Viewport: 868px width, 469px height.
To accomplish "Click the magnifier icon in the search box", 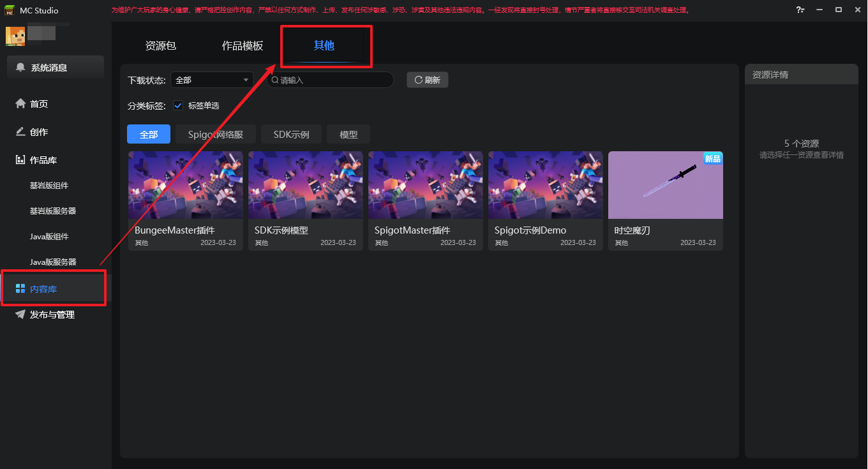I will (275, 80).
